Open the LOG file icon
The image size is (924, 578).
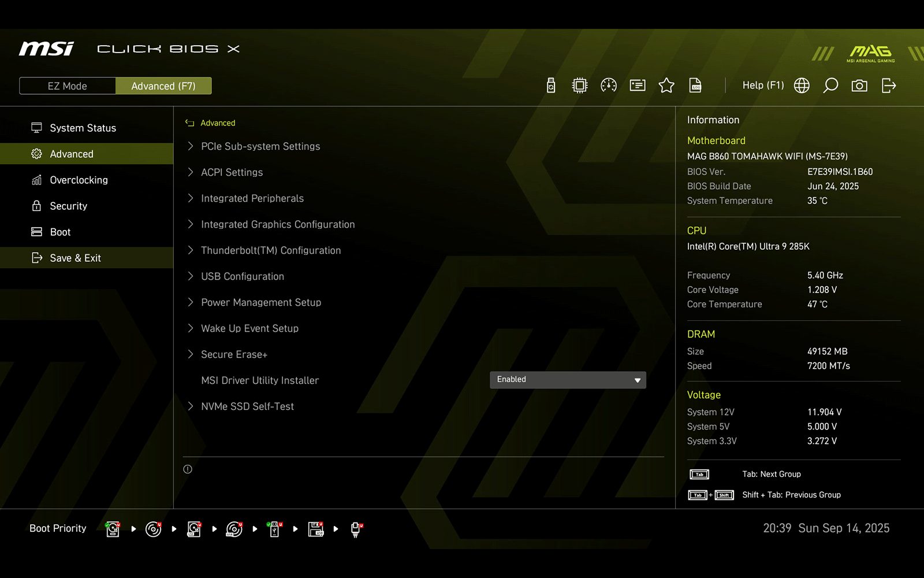[x=695, y=86]
